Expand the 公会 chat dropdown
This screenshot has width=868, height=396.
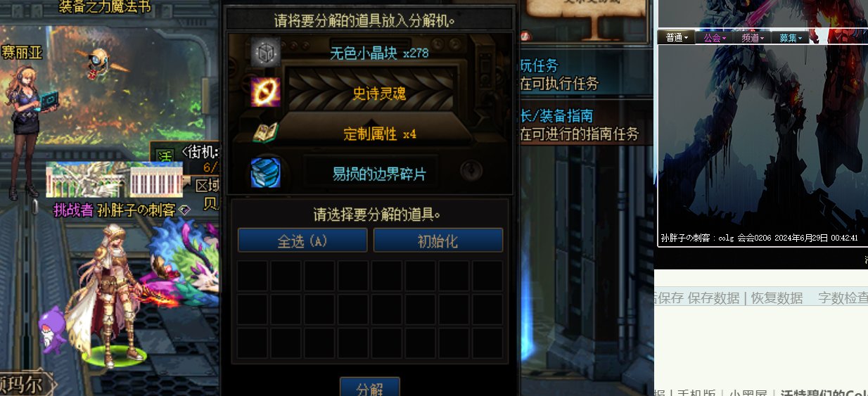point(715,37)
